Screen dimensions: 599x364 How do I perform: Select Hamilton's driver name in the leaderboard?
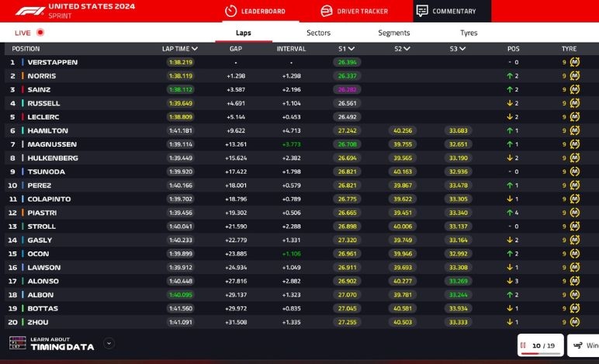tap(47, 130)
